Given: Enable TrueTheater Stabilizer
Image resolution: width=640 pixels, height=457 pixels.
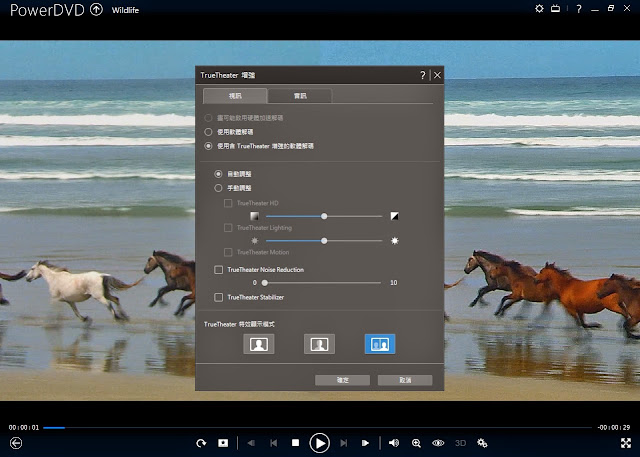Looking at the screenshot, I should coord(218,297).
